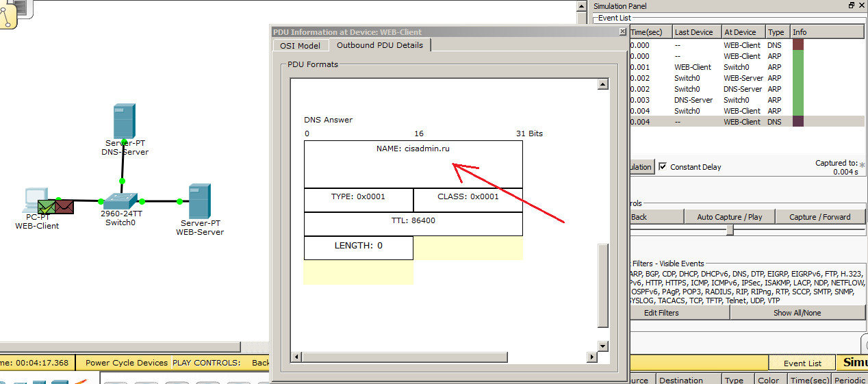This screenshot has width=868, height=384.
Task: Click the Periodic column in the PDU list
Action: [850, 380]
